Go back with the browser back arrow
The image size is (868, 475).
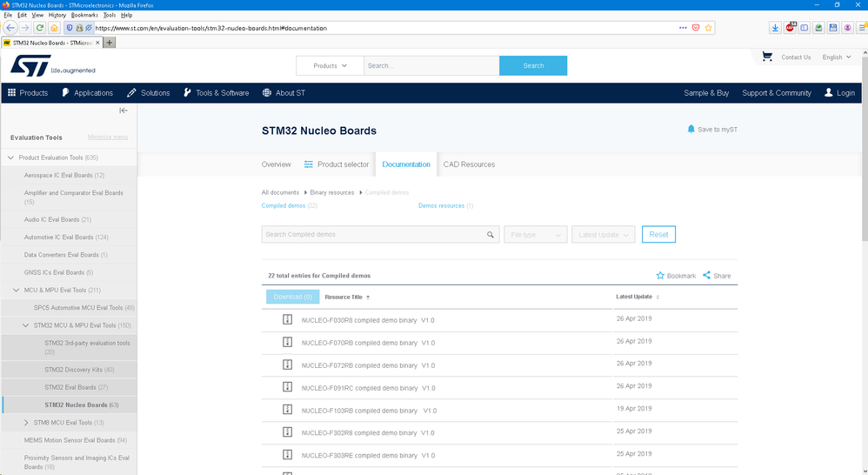(10, 28)
